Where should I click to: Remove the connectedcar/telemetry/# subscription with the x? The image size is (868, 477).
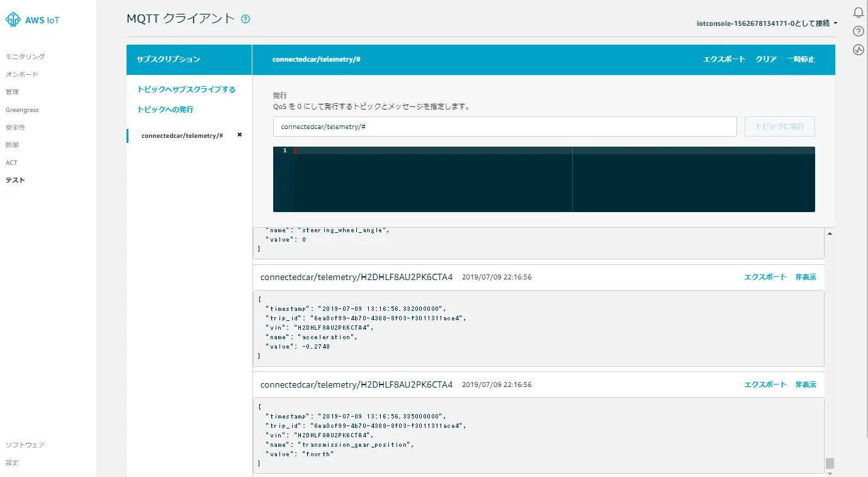pos(239,135)
